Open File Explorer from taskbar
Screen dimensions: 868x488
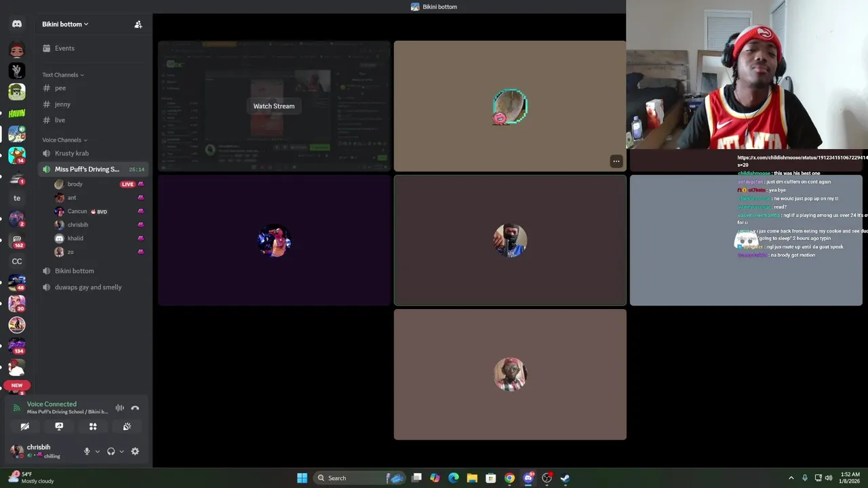[472, 478]
